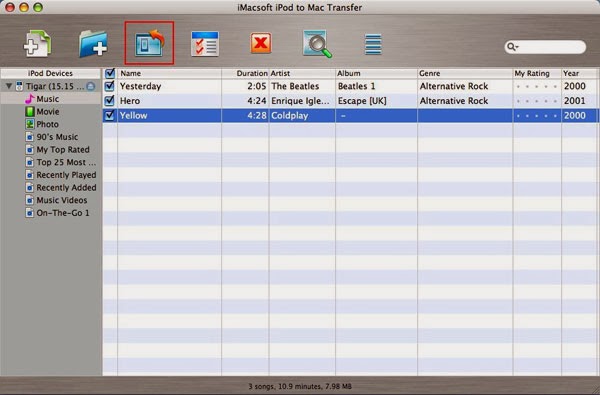Set rating dots for Yellow
The height and width of the screenshot is (395, 600).
537,116
